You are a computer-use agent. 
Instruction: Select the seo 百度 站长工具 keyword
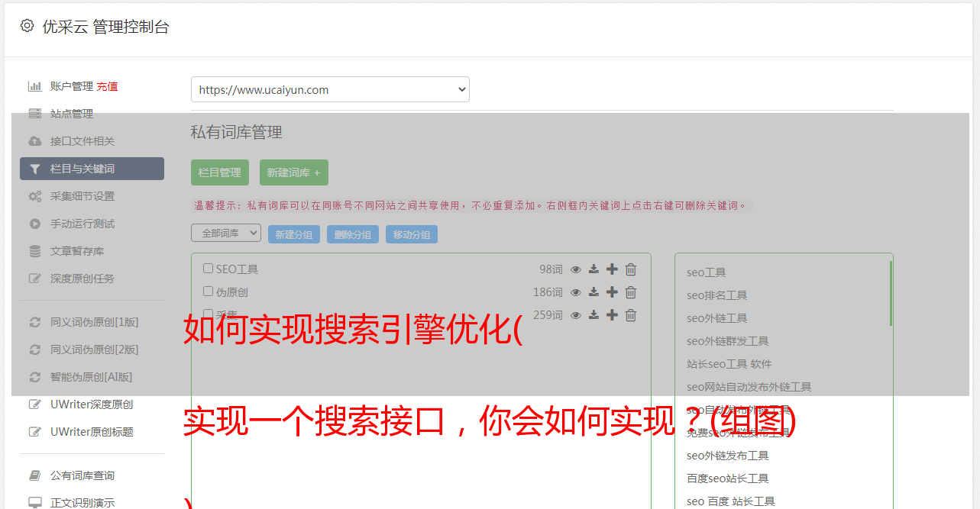[x=731, y=501]
